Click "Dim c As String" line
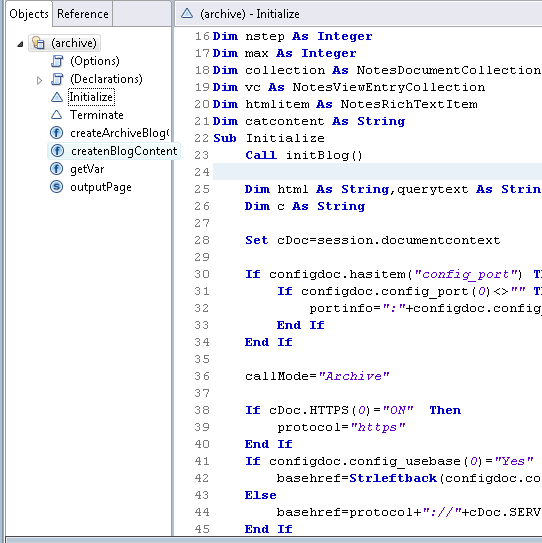This screenshot has height=543, width=542. click(305, 206)
